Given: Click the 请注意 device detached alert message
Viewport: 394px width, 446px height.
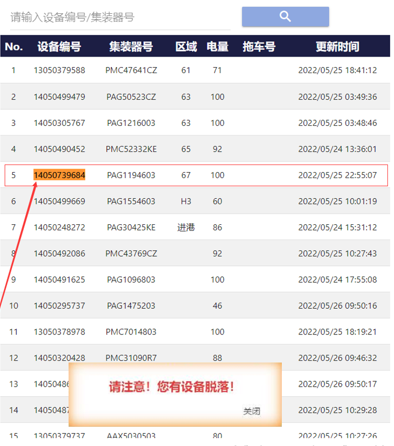Looking at the screenshot, I should click(172, 387).
